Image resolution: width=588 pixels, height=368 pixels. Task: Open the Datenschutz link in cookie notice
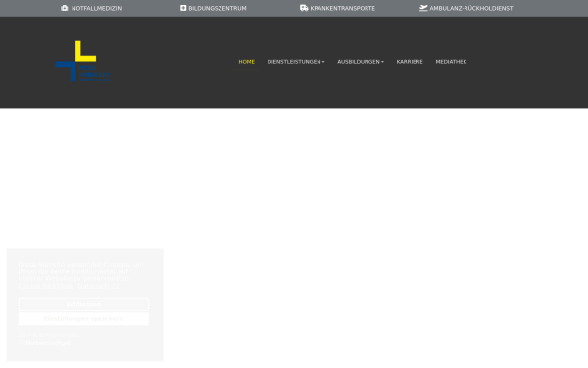click(98, 286)
